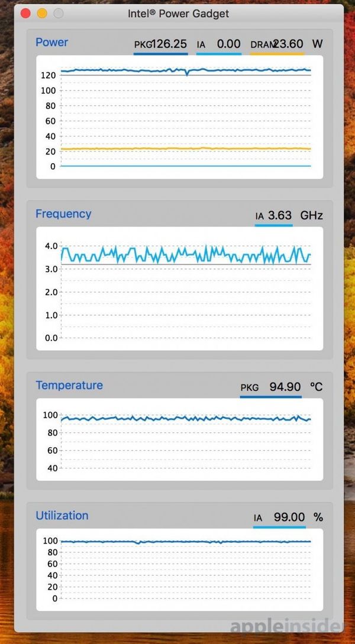Click the yellow minimize window button

42,13
